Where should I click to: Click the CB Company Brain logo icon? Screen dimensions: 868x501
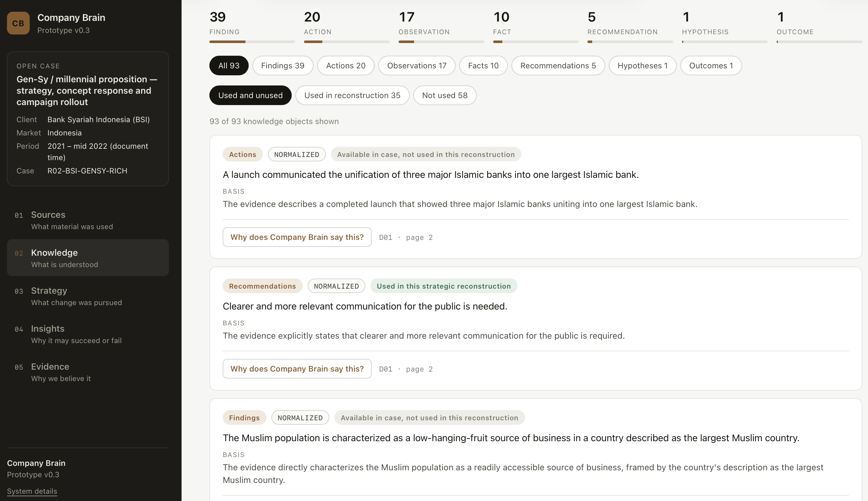coord(18,23)
